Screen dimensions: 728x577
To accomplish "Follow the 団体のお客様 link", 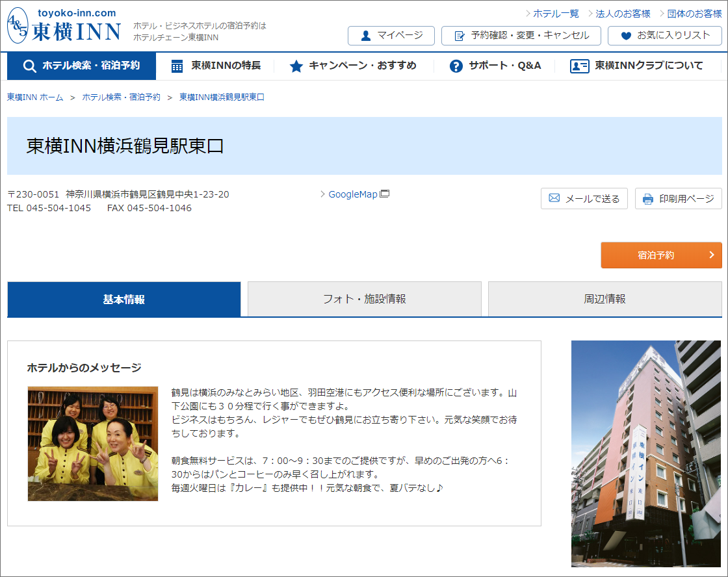I will [695, 14].
